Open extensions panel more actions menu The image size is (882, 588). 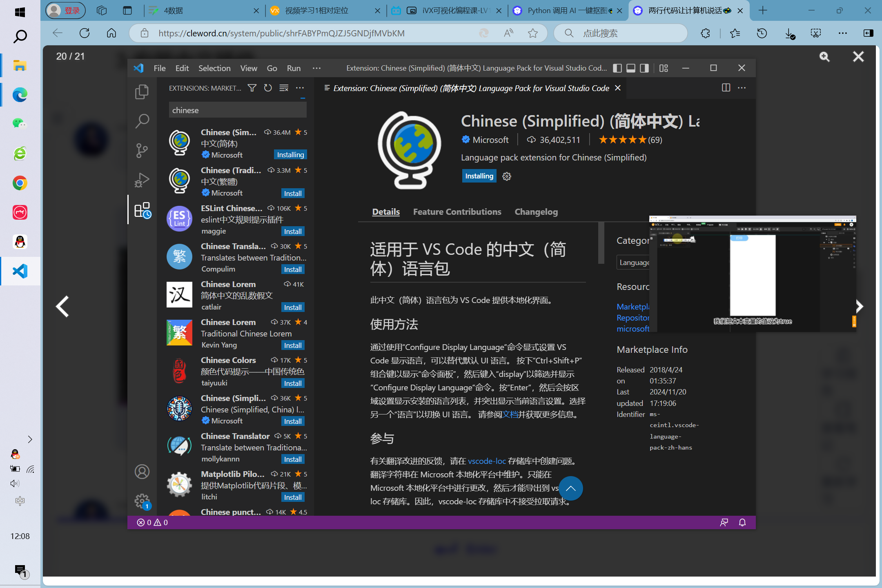point(300,88)
